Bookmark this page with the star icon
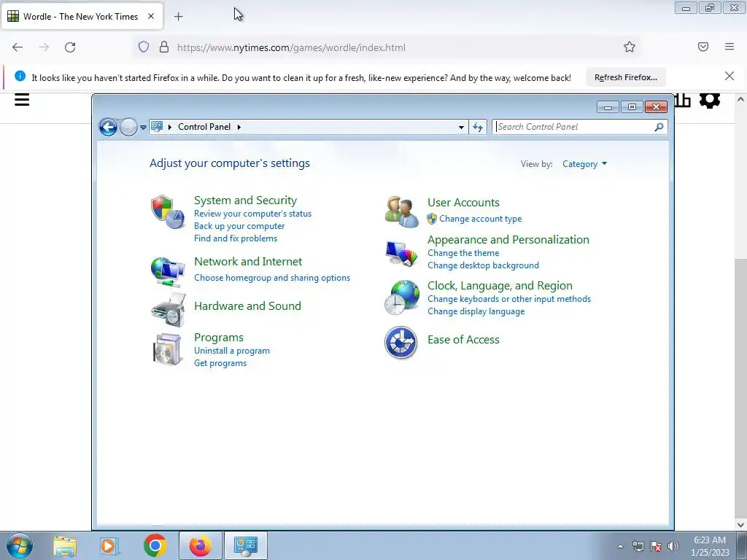The height and width of the screenshot is (560, 747). [630, 47]
